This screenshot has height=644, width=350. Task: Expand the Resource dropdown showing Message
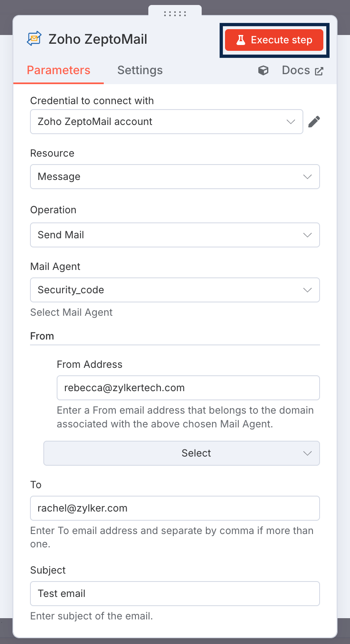click(175, 177)
